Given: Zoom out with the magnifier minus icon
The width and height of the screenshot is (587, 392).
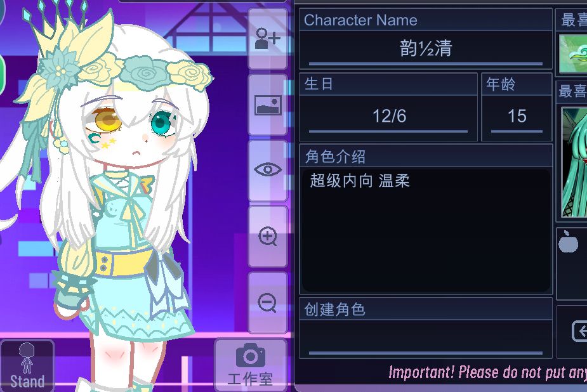Looking at the screenshot, I should [x=268, y=303].
